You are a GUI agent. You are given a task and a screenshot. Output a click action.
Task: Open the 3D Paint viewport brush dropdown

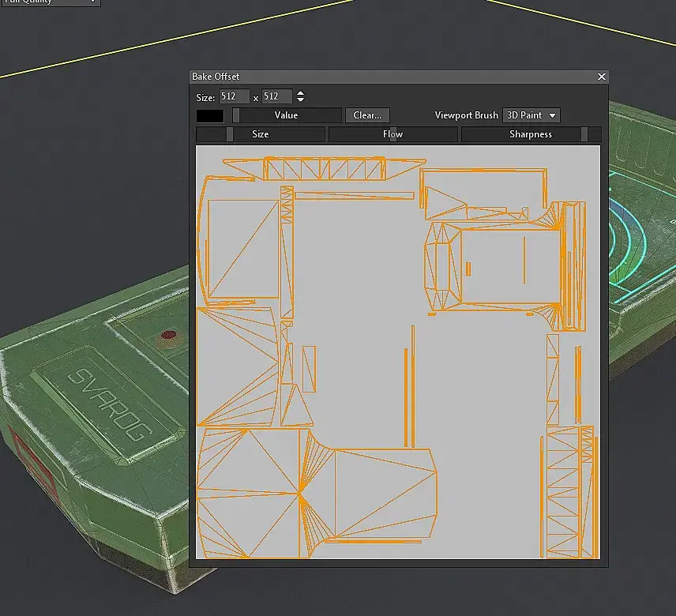point(531,115)
